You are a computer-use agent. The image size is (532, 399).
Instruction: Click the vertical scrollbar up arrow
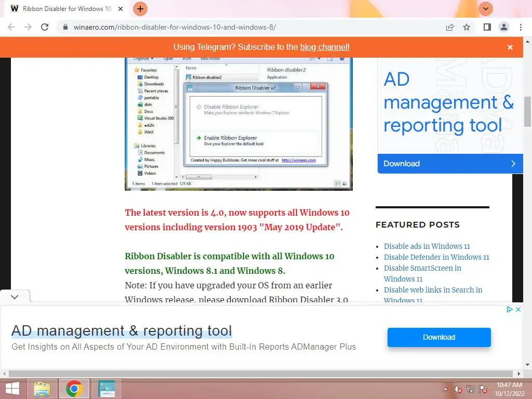[x=528, y=42]
